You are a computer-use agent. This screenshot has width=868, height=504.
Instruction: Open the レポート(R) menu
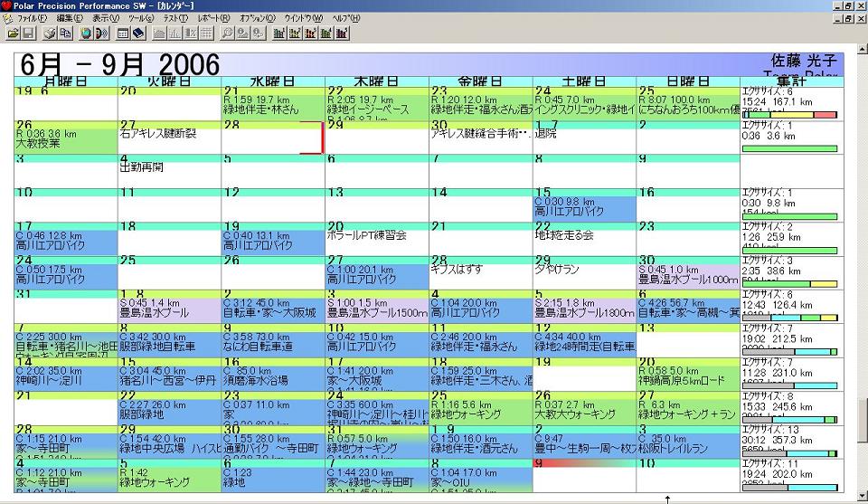coord(213,18)
